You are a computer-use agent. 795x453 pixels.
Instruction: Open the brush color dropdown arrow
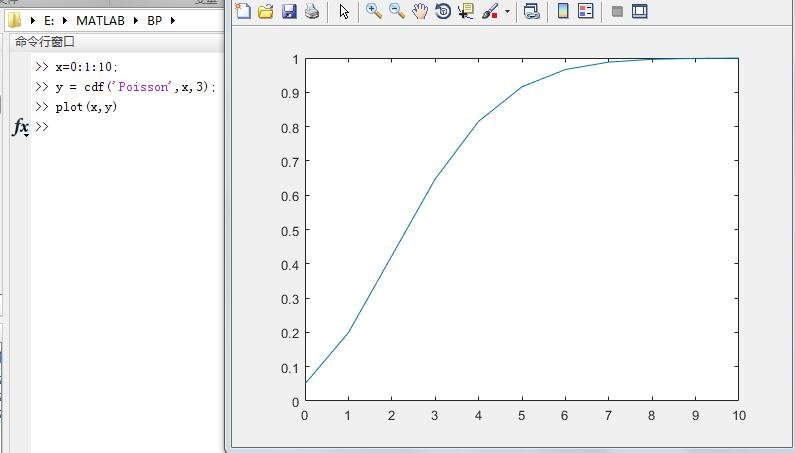pyautogui.click(x=507, y=11)
